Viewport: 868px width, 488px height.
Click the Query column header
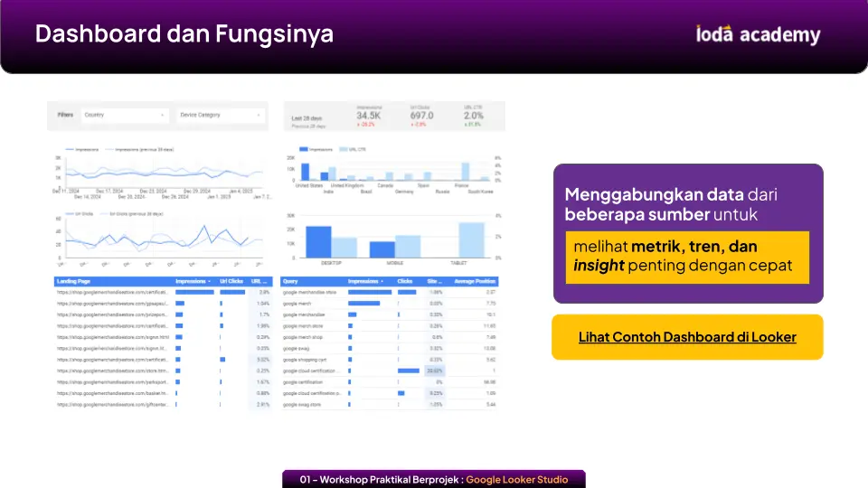[291, 281]
